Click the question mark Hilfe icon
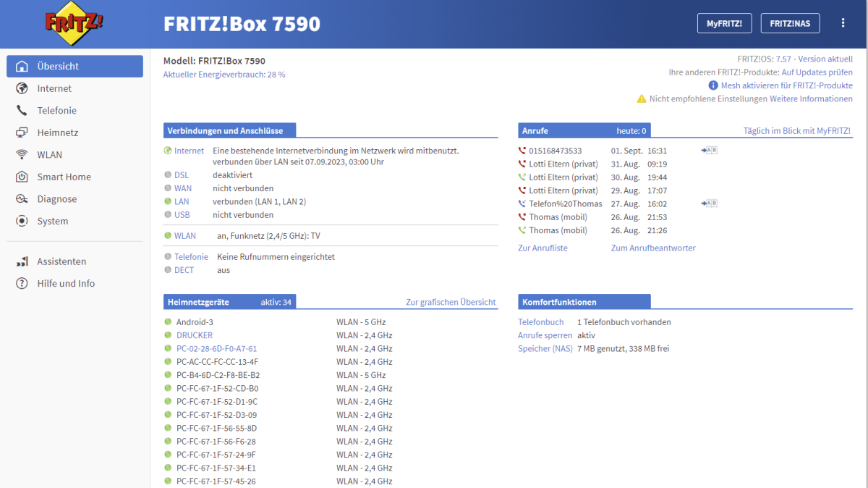868x488 pixels. click(x=22, y=284)
